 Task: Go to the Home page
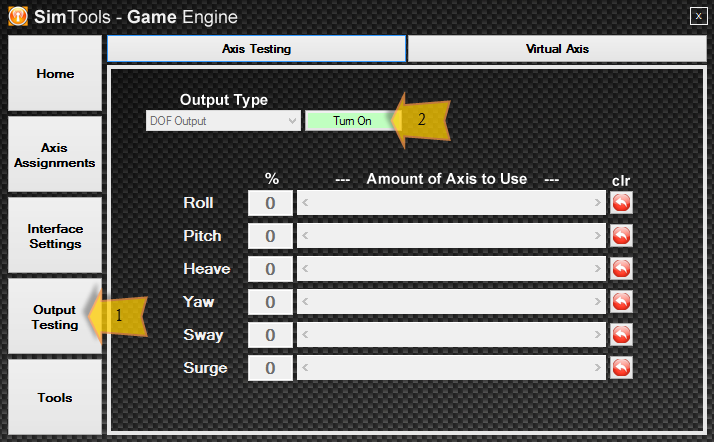click(x=55, y=74)
